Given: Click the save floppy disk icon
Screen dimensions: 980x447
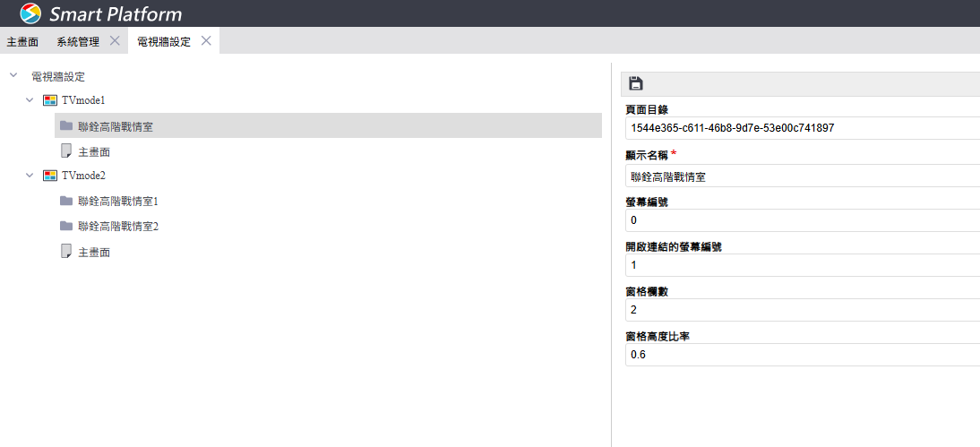Looking at the screenshot, I should 636,83.
